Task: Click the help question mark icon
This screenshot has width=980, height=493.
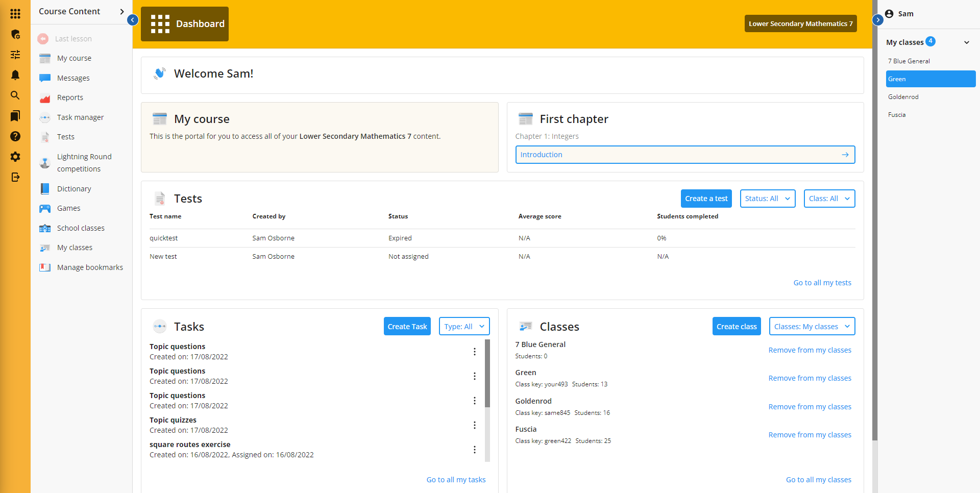Action: [15, 136]
